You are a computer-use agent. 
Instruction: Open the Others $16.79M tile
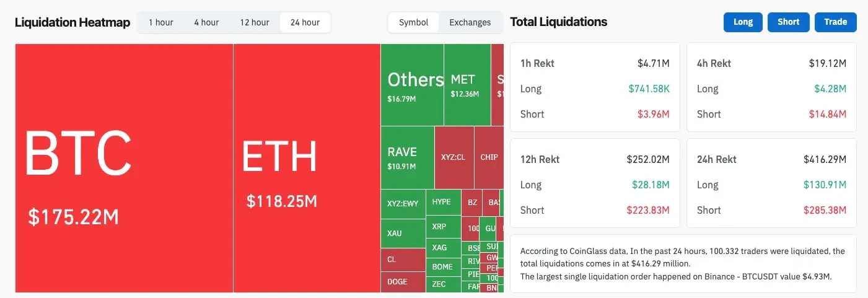[x=412, y=85]
